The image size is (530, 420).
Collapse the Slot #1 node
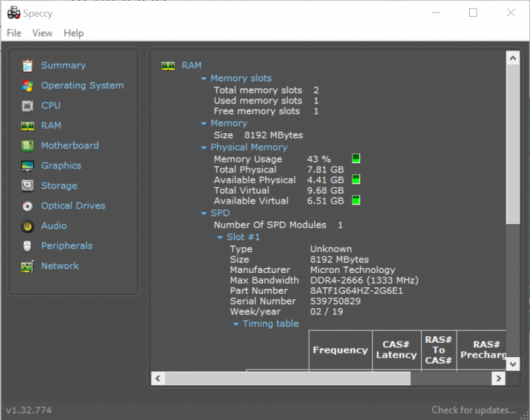(x=220, y=238)
